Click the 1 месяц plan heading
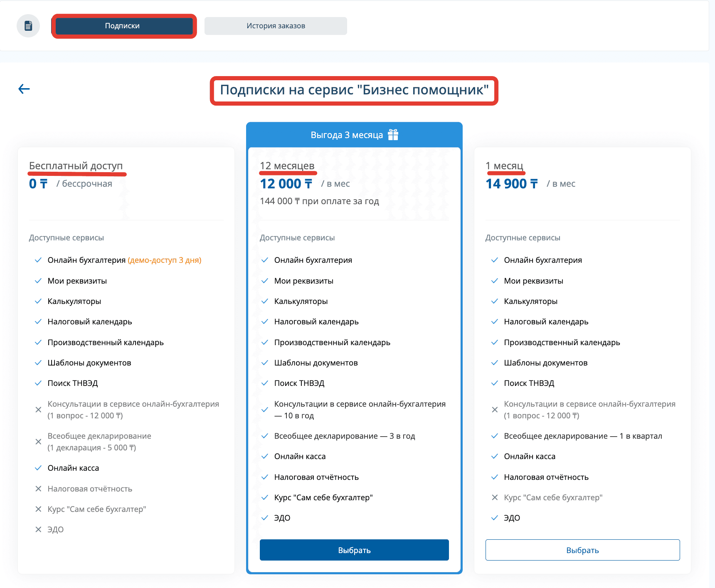The image size is (715, 588). (504, 166)
